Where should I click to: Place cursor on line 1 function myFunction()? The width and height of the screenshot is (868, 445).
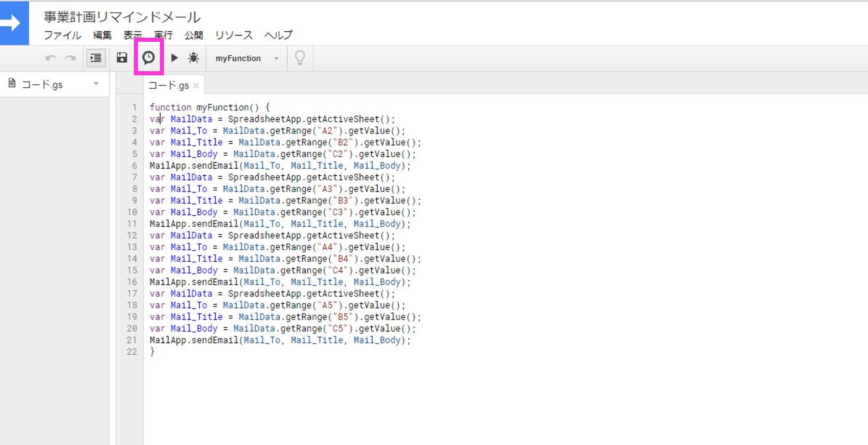coord(210,107)
